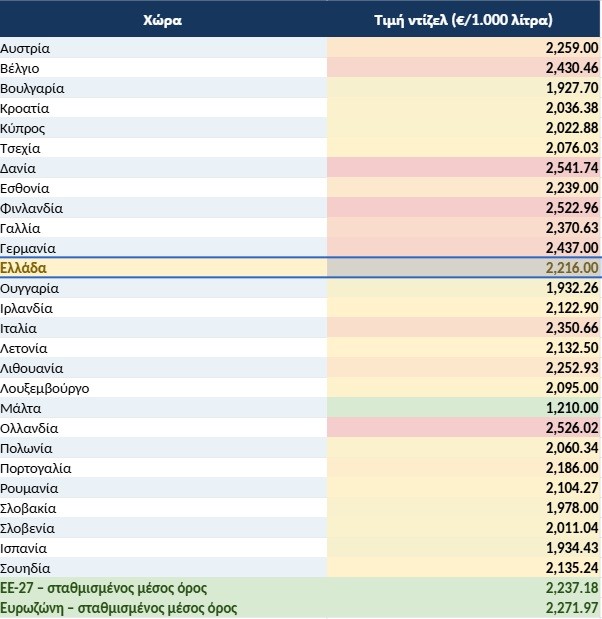Click the value 1,978.00
Screen dimensions: 602x619
pos(572,508)
